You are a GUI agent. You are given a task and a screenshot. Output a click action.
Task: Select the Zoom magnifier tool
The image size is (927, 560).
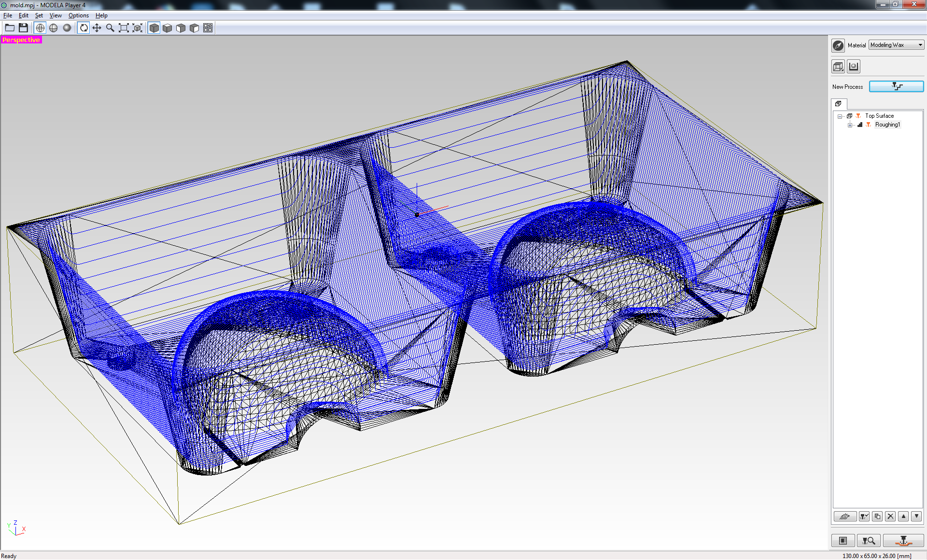click(x=110, y=28)
